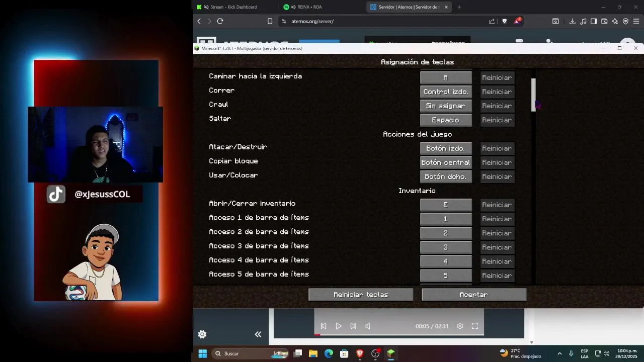The width and height of the screenshot is (644, 362).
Task: Show hidden system tray icons
Action: click(x=559, y=353)
